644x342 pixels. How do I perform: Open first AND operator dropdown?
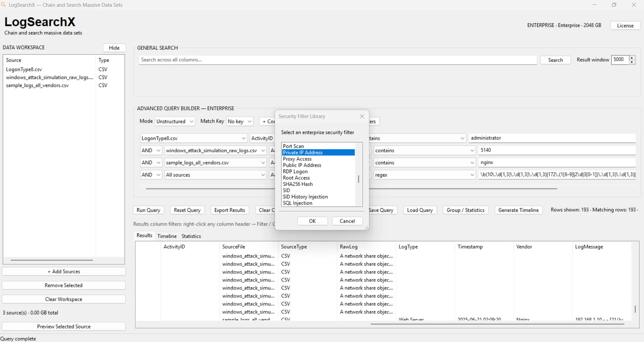pos(151,151)
